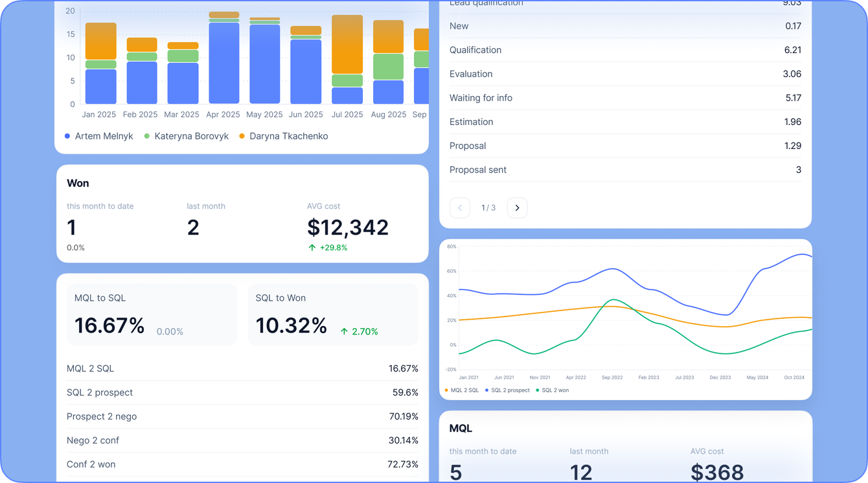Toggle Daryna Tkachenko legend series
Screen dimensions: 868x483
tap(284, 136)
